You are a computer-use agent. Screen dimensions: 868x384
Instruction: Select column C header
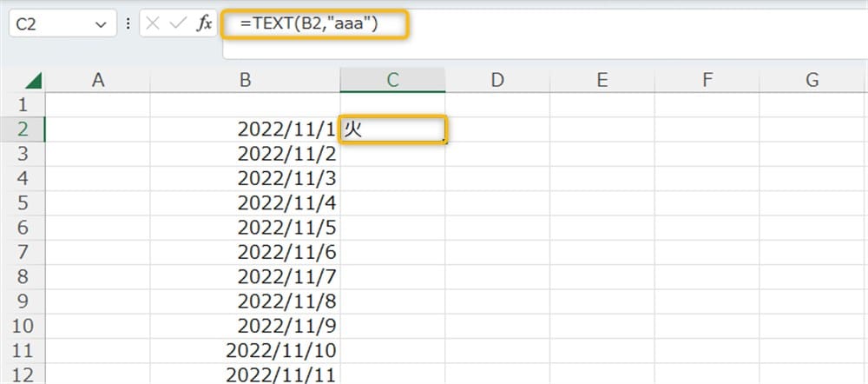click(392, 80)
